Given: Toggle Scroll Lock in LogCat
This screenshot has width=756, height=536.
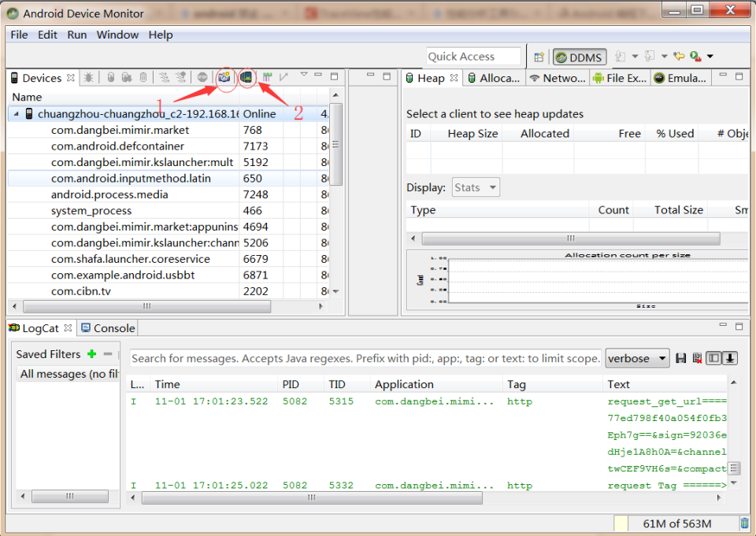Looking at the screenshot, I should (x=731, y=358).
